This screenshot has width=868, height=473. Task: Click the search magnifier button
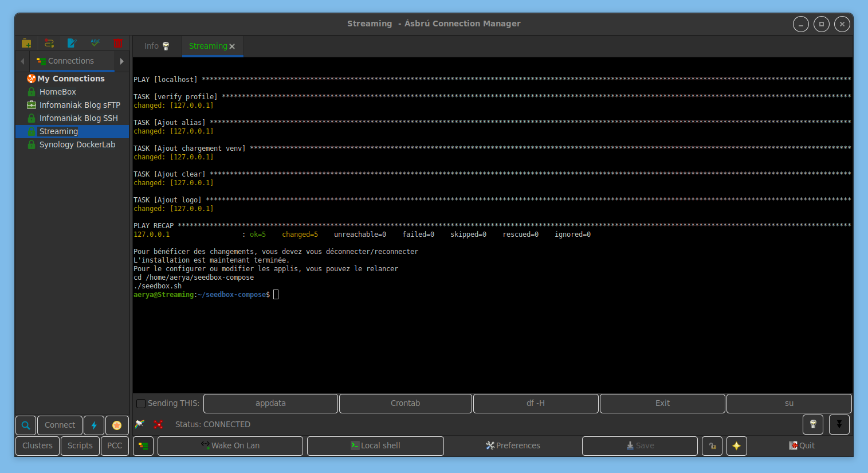click(x=26, y=425)
